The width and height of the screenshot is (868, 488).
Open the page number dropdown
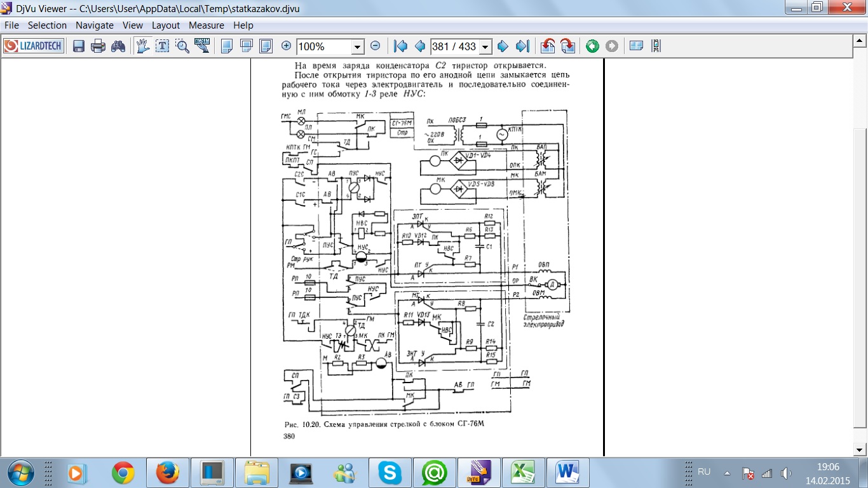tap(485, 46)
